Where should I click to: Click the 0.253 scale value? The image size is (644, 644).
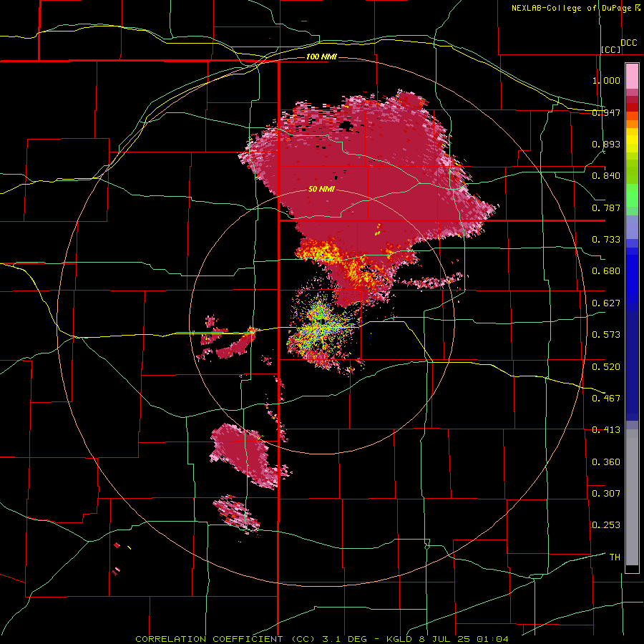[x=606, y=525]
